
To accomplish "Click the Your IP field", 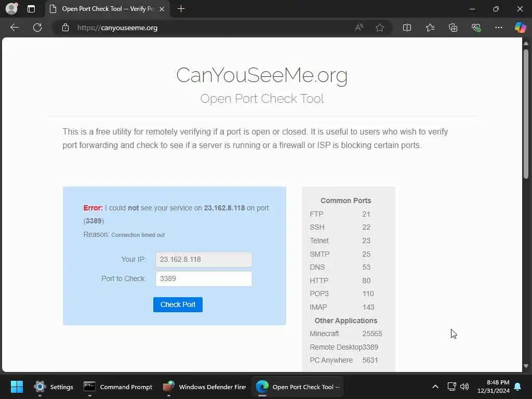I will point(204,260).
